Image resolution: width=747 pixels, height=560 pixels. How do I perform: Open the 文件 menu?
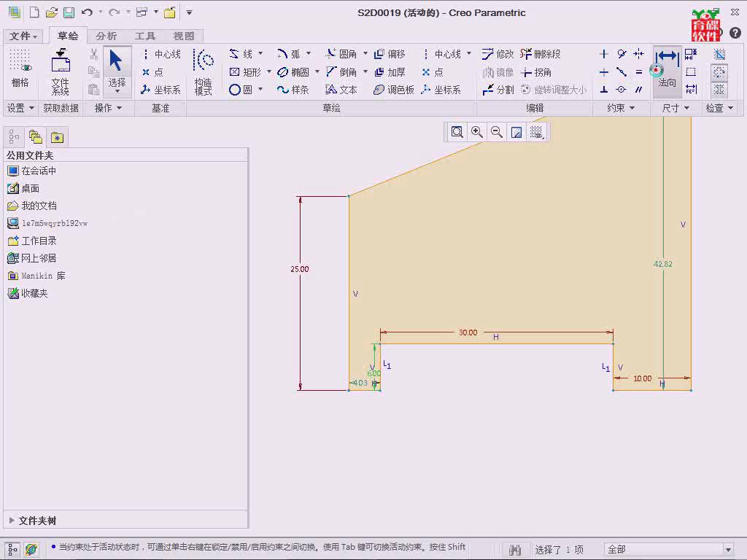click(x=23, y=36)
